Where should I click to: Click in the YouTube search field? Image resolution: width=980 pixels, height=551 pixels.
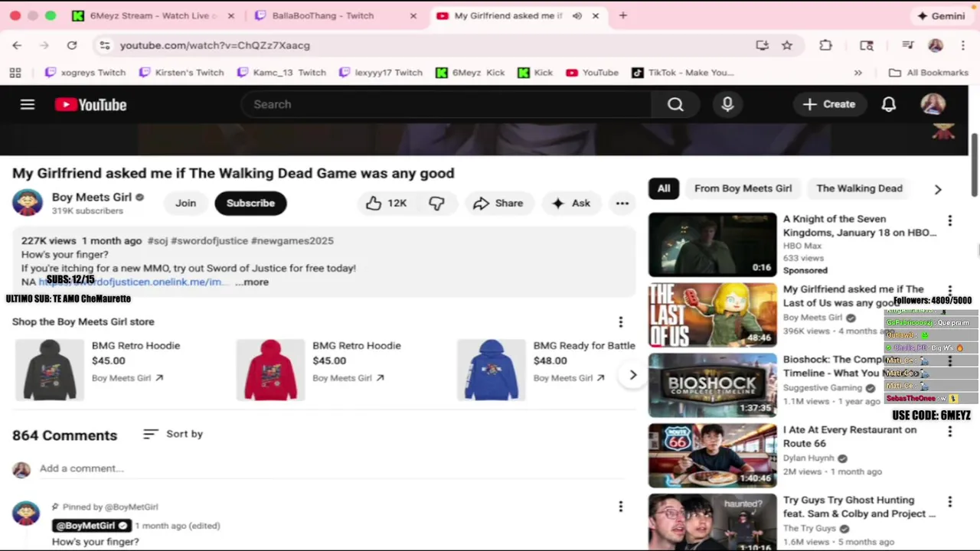coord(446,104)
